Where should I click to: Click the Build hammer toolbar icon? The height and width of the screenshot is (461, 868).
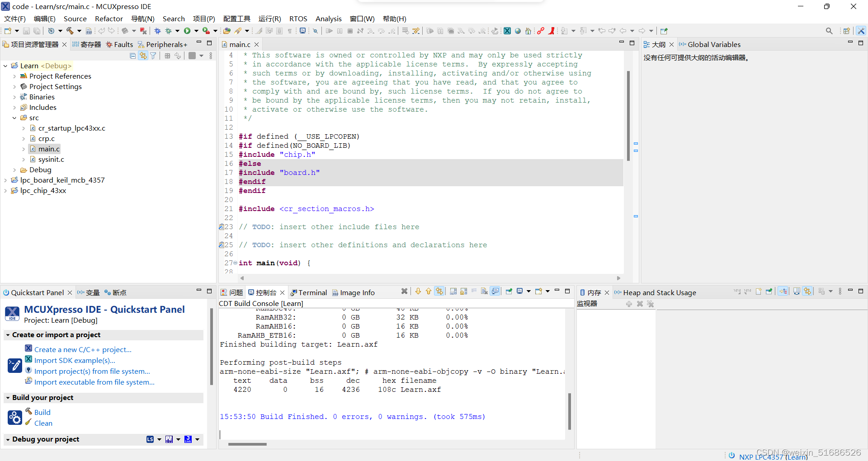pos(70,31)
